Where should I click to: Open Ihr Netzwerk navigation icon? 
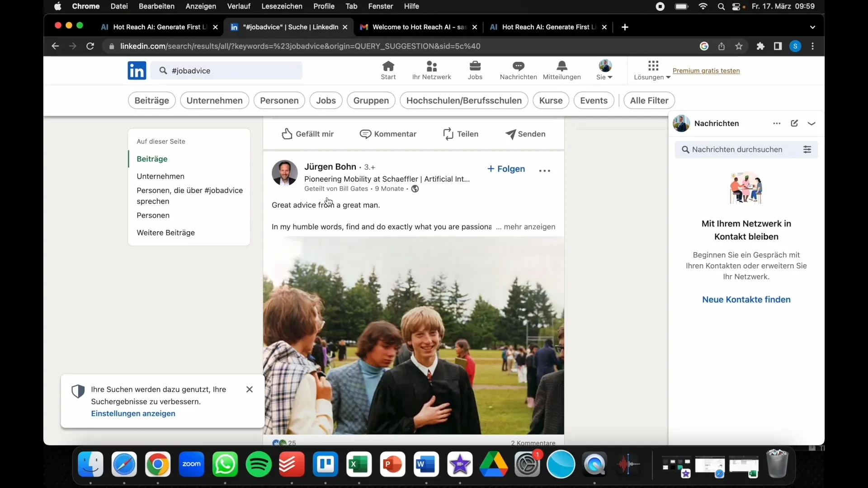pos(431,70)
